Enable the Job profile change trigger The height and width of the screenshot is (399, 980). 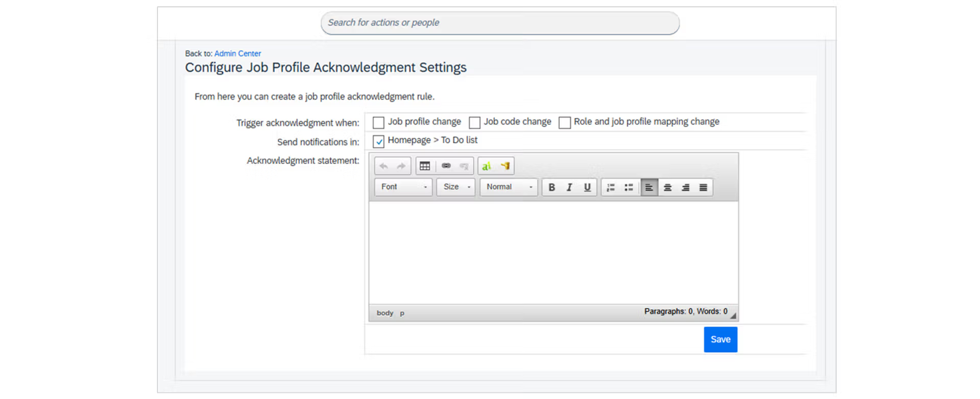tap(378, 122)
